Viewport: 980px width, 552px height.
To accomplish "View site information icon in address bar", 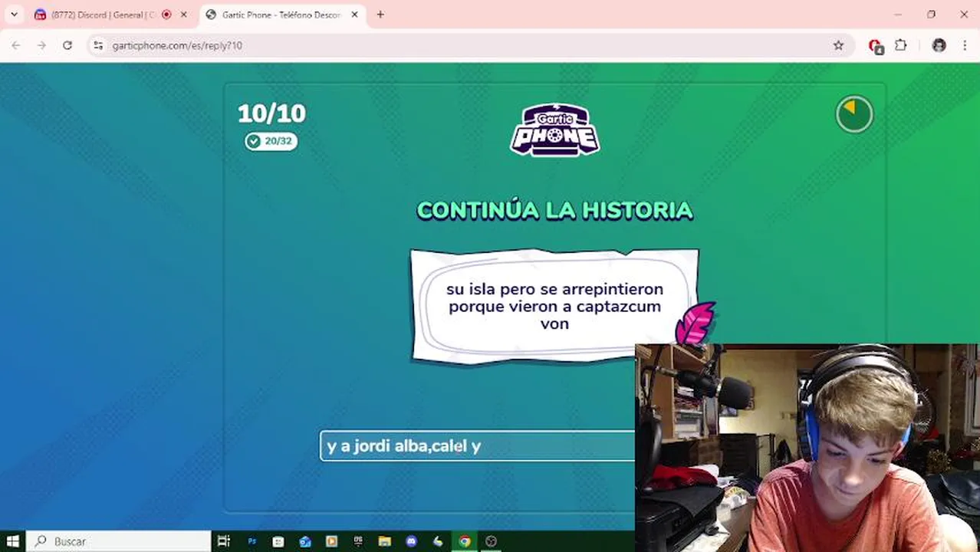I will 98,45.
